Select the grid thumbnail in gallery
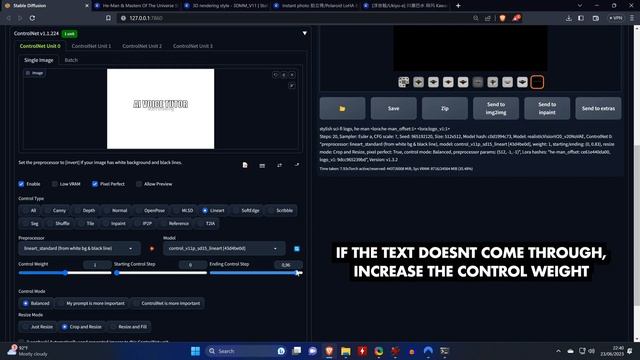The width and height of the screenshot is (640, 360). tap(404, 82)
